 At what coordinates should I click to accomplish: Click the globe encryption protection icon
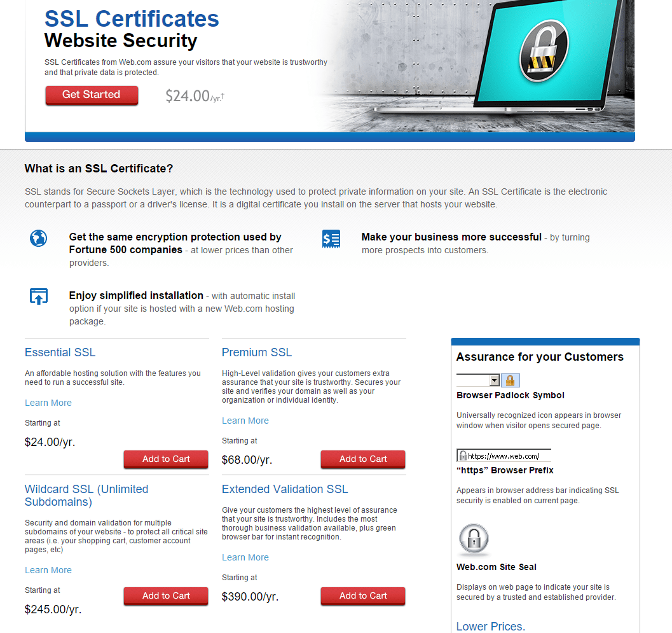click(x=39, y=238)
